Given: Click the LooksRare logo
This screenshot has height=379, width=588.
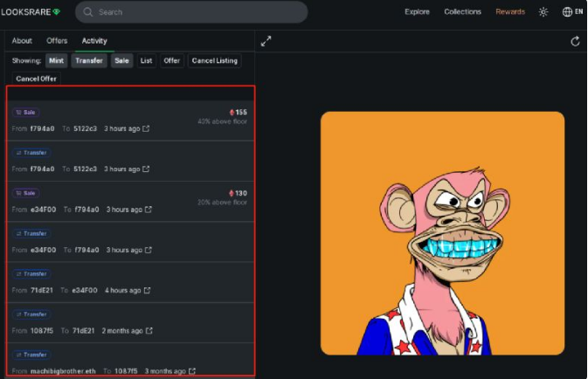Looking at the screenshot, I should (31, 12).
